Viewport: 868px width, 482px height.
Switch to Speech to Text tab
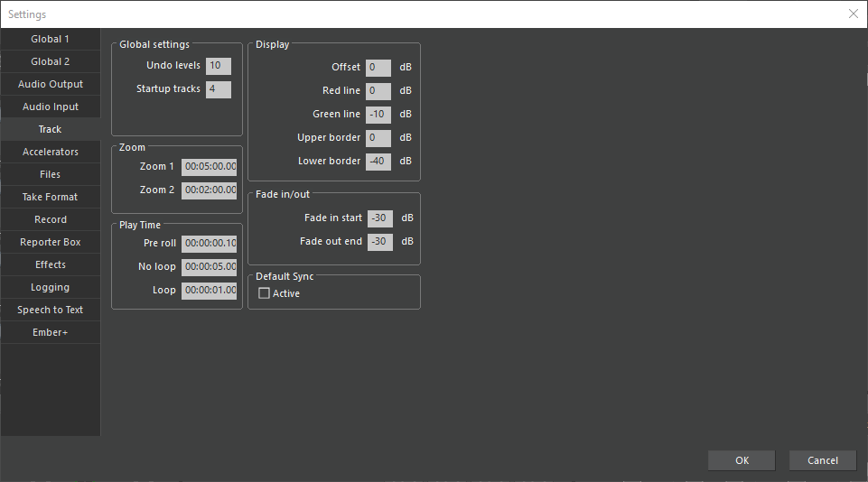point(50,310)
